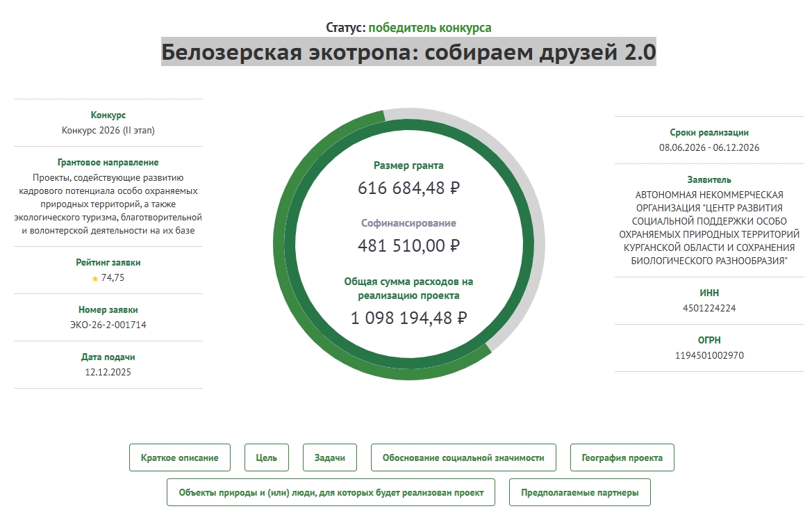Jump to the Задачи section
The width and height of the screenshot is (812, 527).
(330, 457)
